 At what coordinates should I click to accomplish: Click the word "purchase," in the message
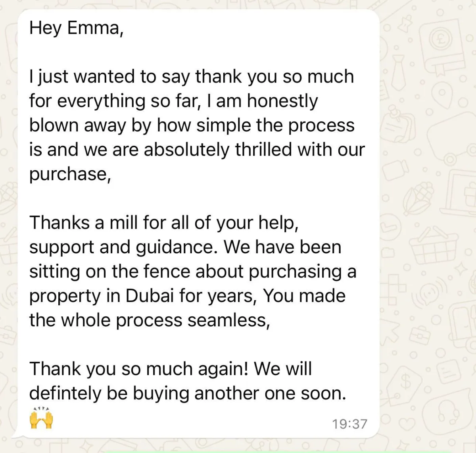click(x=70, y=174)
